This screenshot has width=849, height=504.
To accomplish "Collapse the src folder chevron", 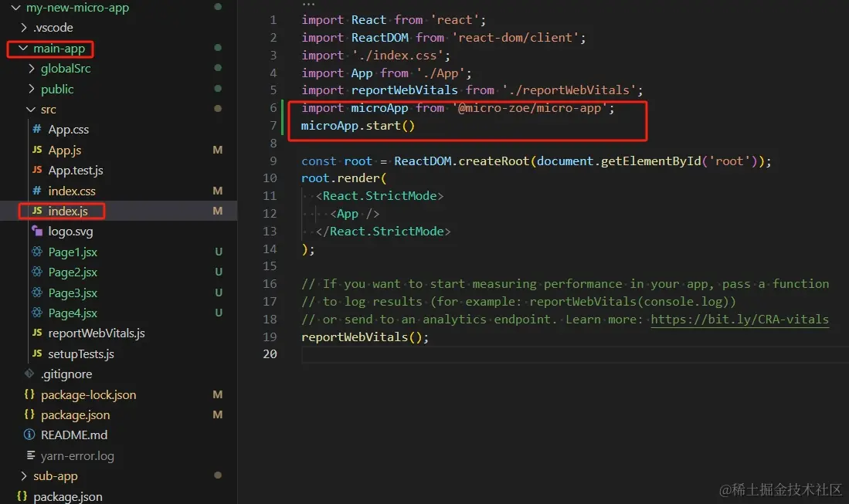I will (31, 110).
